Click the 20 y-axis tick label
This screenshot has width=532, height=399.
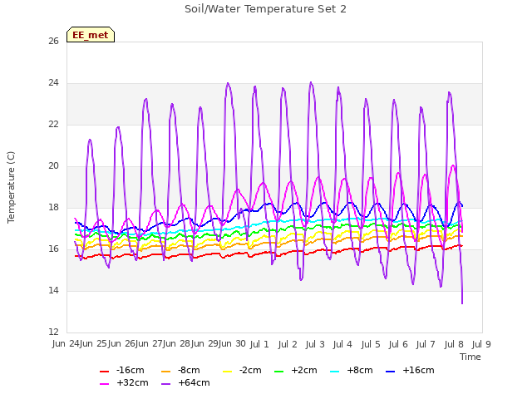point(53,166)
